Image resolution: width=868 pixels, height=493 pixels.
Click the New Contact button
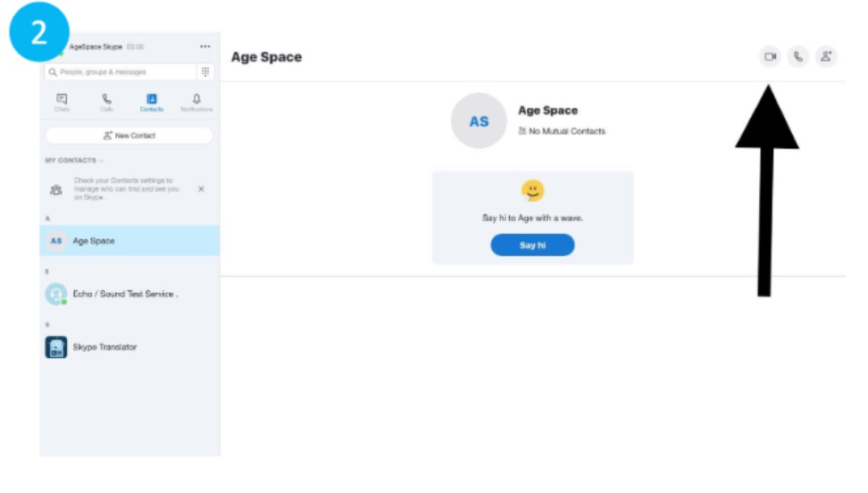(129, 135)
